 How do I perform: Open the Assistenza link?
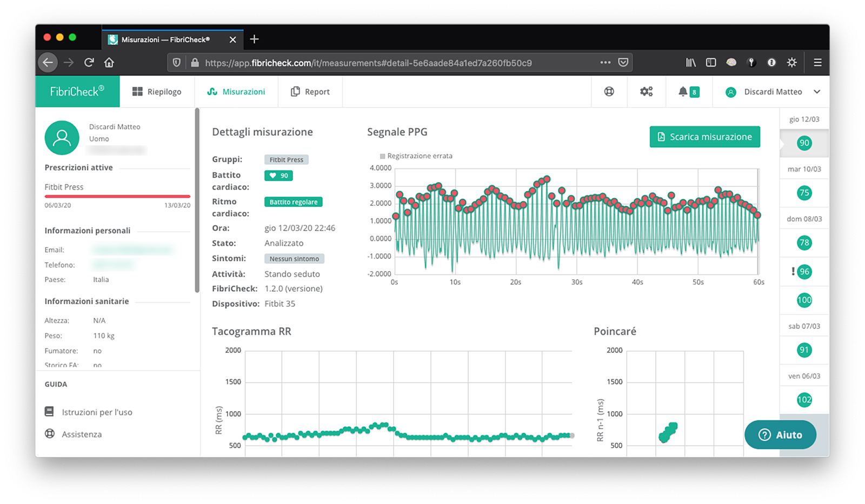(82, 434)
